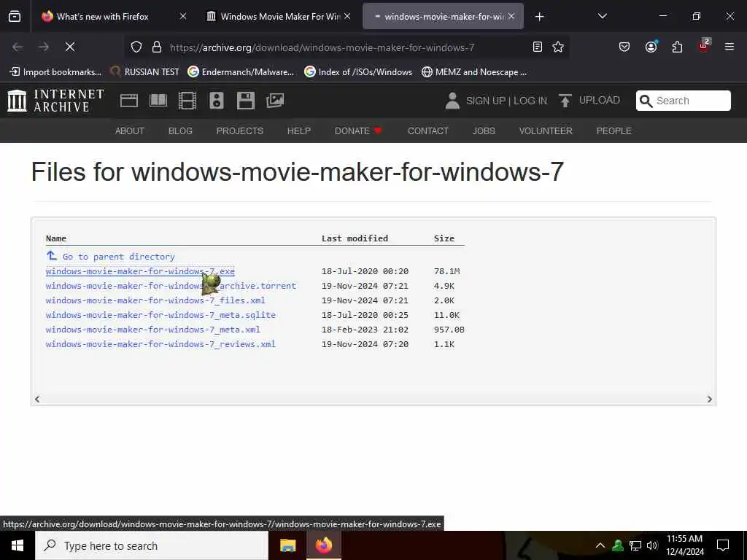Go to Internet Archive home via logo
The height and width of the screenshot is (560, 747).
(x=55, y=101)
